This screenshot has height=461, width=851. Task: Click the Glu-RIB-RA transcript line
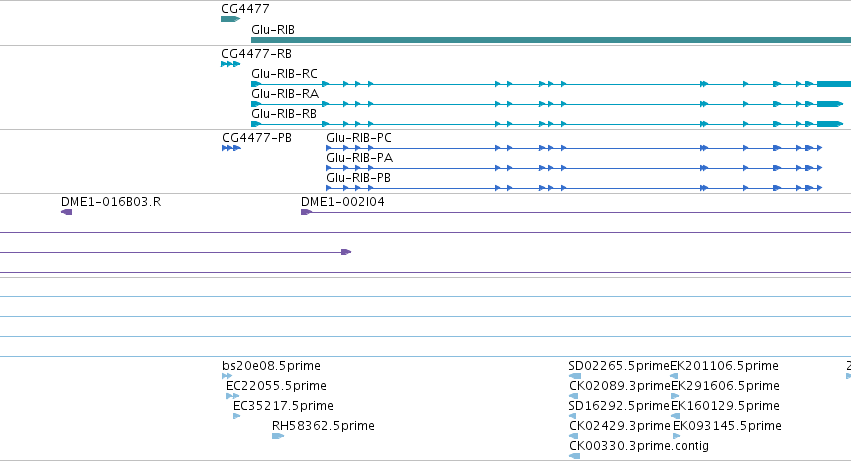pyautogui.click(x=547, y=104)
